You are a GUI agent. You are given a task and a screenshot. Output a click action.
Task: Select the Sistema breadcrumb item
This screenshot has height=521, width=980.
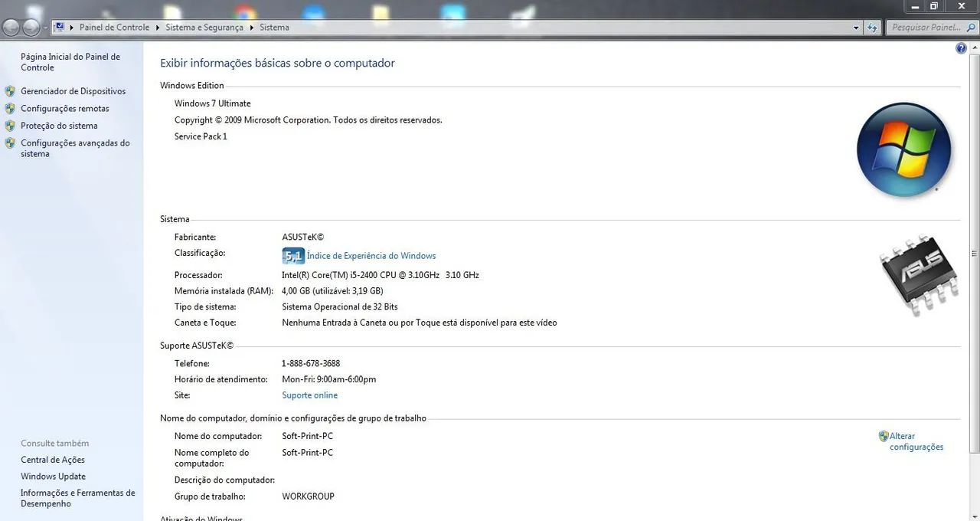point(274,28)
